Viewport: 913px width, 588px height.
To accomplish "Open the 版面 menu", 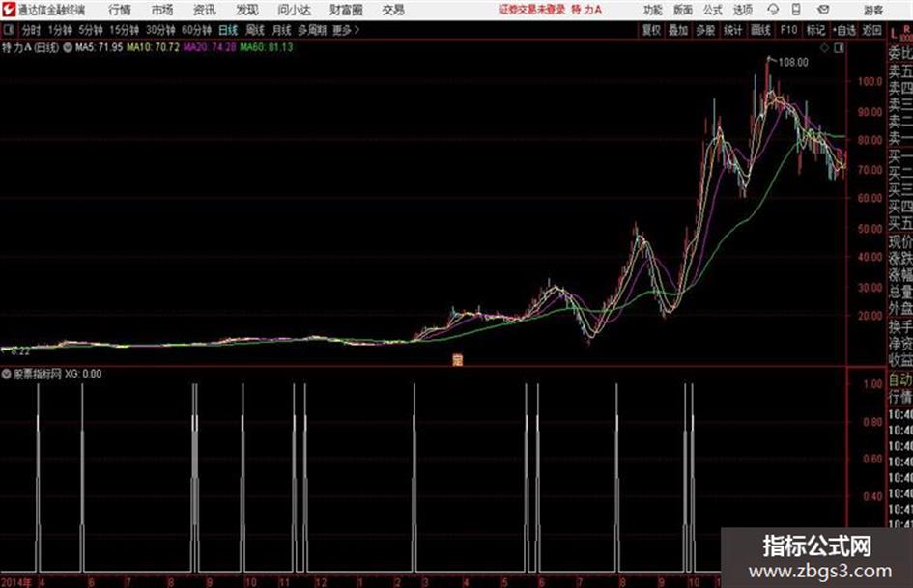I will 682,10.
